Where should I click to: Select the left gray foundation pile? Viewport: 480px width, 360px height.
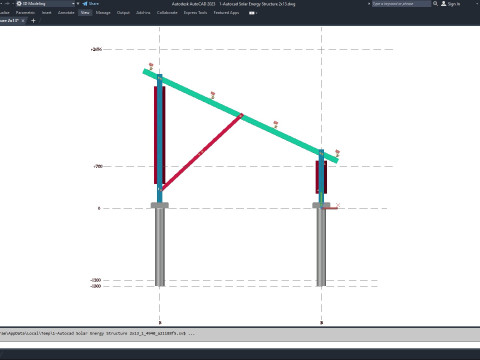160,247
